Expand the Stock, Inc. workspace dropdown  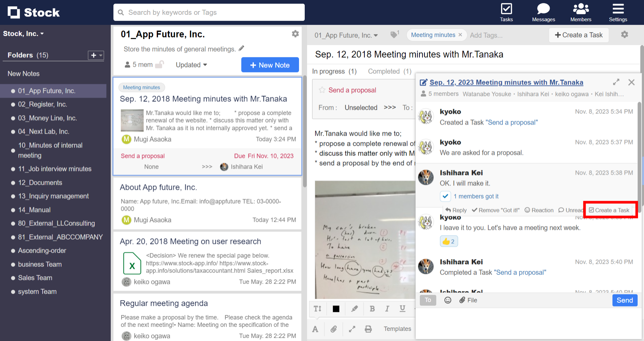coord(23,33)
